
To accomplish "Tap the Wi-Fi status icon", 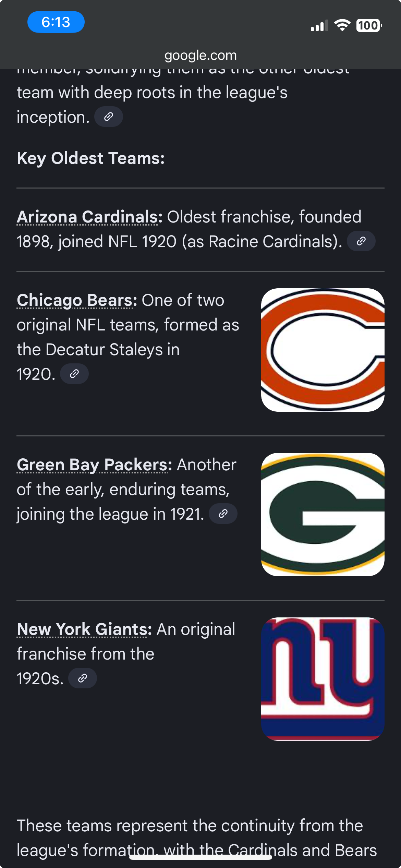I will (342, 25).
